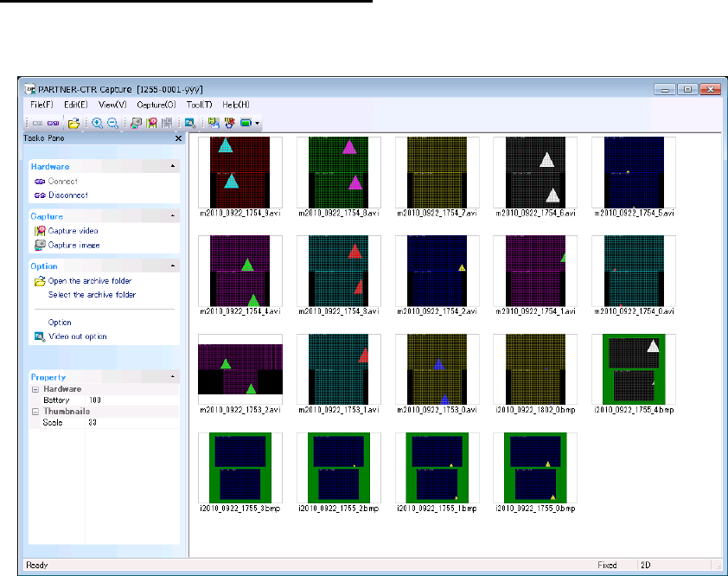
Task: Collapse the Capture section in Tasks Pane
Action: pos(172,216)
